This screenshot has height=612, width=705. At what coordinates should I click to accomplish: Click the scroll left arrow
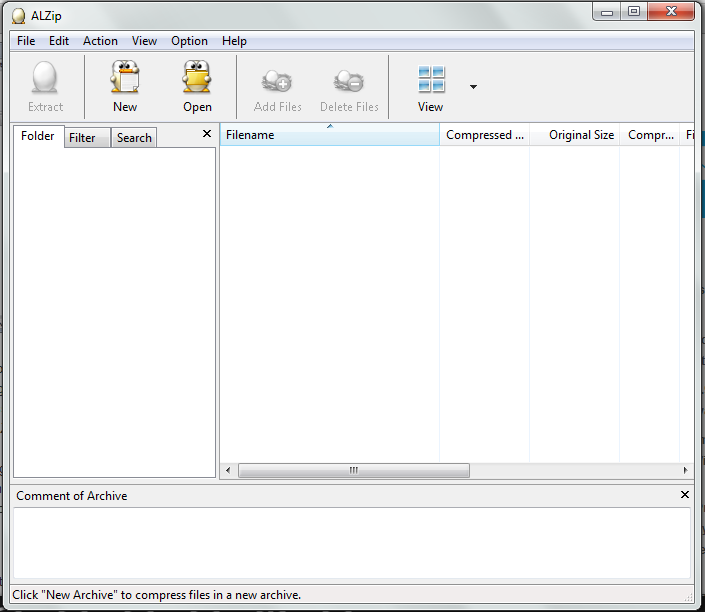pyautogui.click(x=228, y=470)
